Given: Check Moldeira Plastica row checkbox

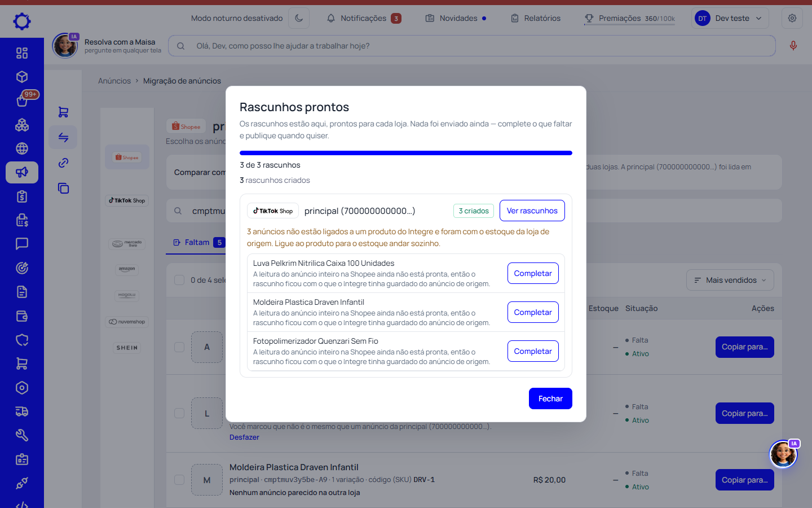Looking at the screenshot, I should tap(179, 480).
